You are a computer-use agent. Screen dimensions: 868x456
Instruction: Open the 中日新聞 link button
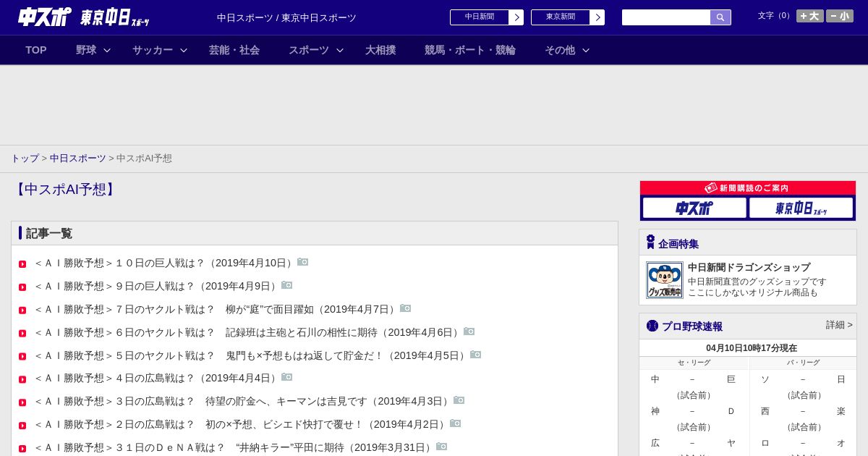click(x=480, y=17)
